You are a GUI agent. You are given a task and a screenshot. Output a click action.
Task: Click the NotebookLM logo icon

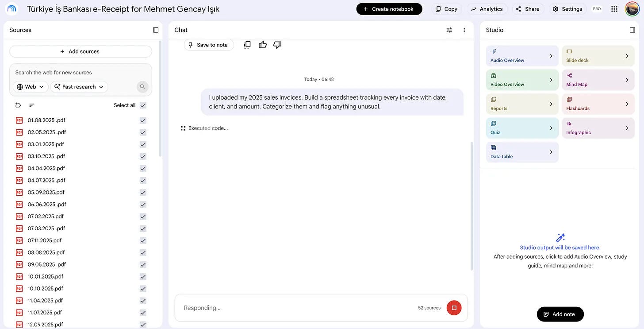[11, 9]
